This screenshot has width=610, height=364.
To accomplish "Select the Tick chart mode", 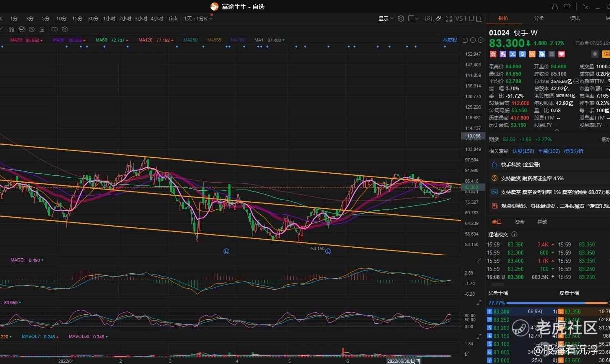I will [173, 18].
